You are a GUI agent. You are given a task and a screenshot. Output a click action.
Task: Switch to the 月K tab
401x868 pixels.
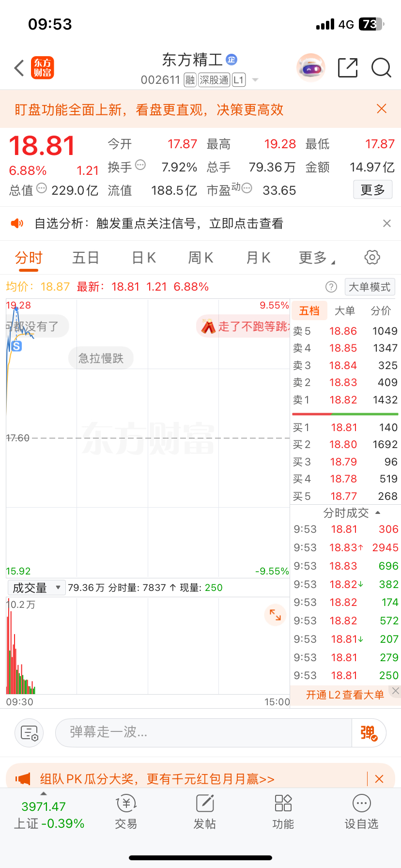(x=258, y=258)
